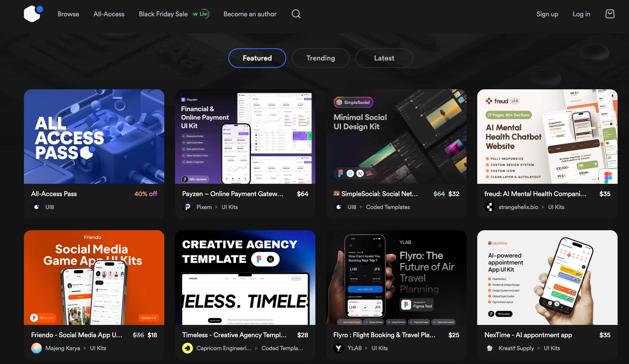Image resolution: width=629 pixels, height=364 pixels.
Task: Open the Coded Templates category under SimpleSocial
Action: (388, 207)
